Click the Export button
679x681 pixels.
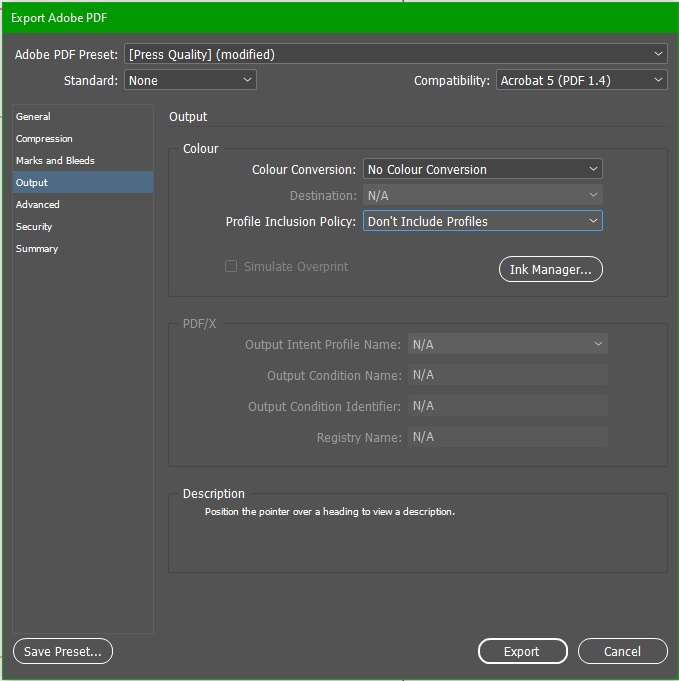(x=523, y=651)
